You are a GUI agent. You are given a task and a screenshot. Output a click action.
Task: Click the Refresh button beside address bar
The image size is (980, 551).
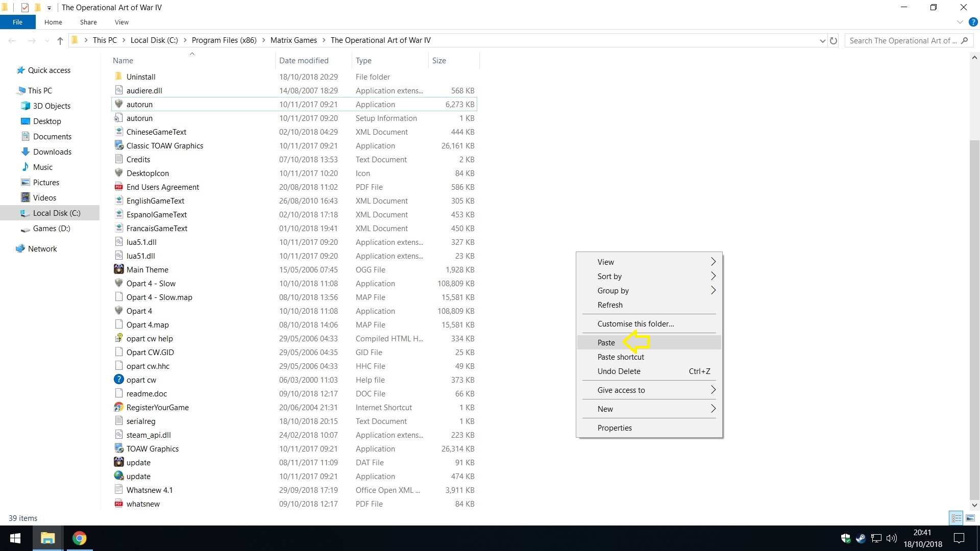point(834,40)
